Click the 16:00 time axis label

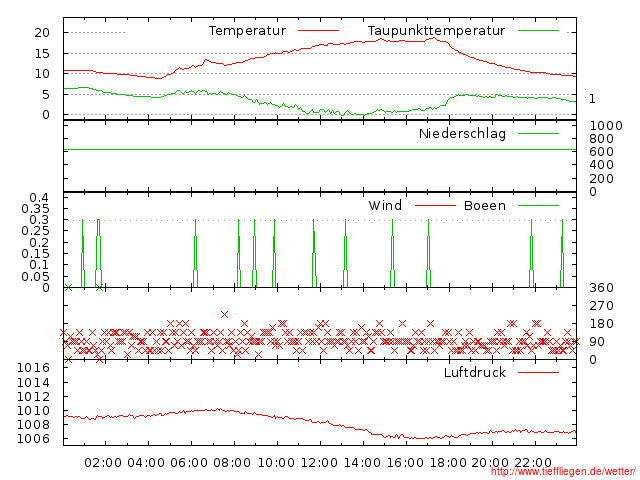[x=405, y=463]
